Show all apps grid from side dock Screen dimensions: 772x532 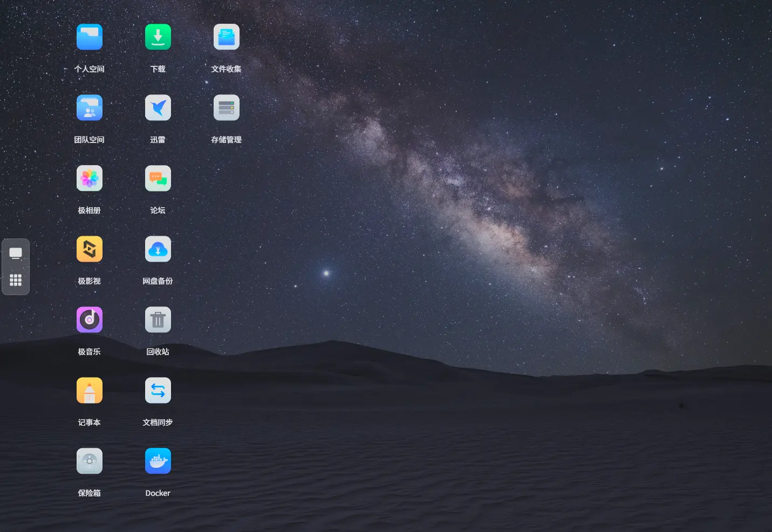pyautogui.click(x=16, y=280)
